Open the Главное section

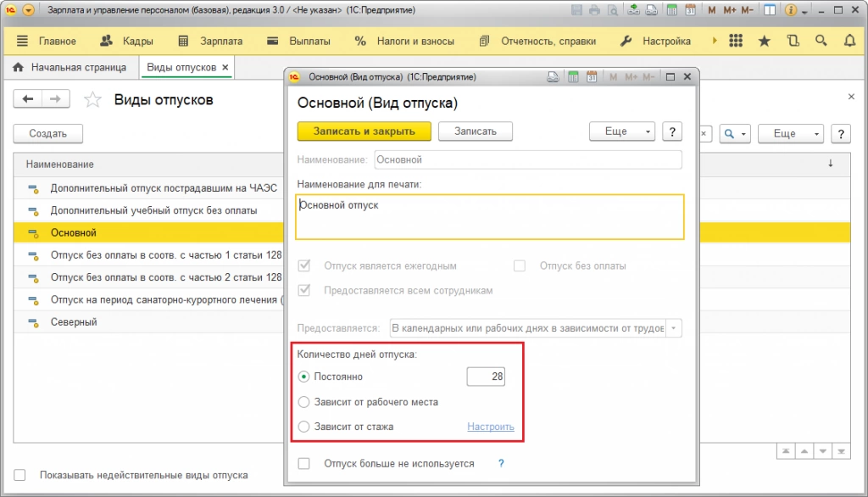57,41
